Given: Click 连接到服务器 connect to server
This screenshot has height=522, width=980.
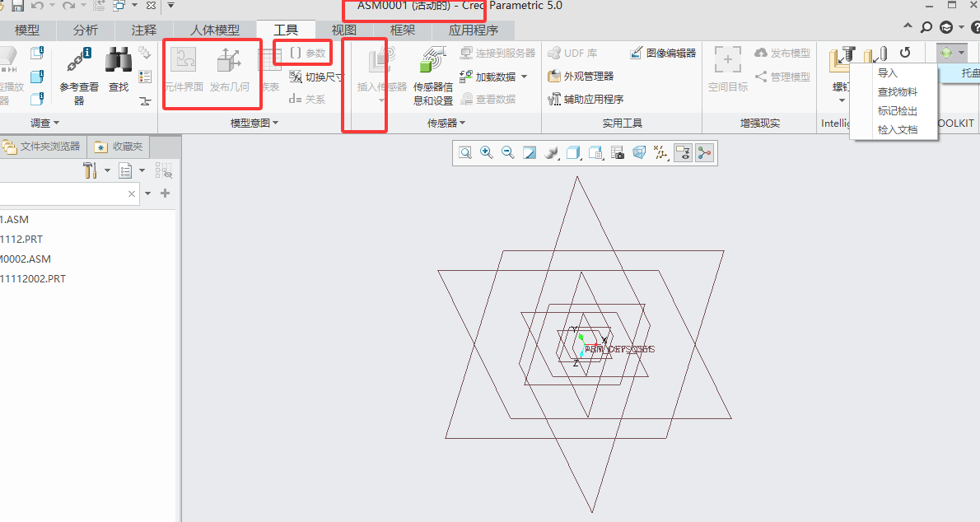Looking at the screenshot, I should 497,54.
